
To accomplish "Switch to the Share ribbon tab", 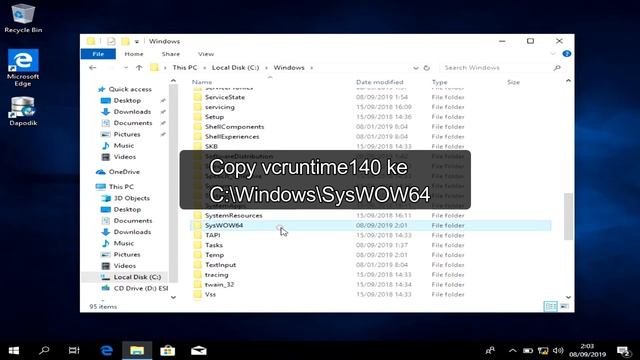I will [x=171, y=54].
